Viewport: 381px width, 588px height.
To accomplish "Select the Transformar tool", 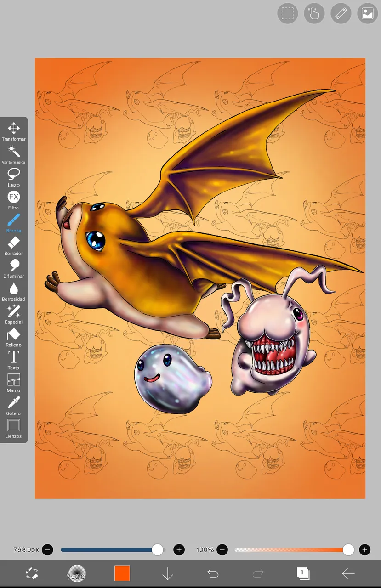I will [14, 131].
